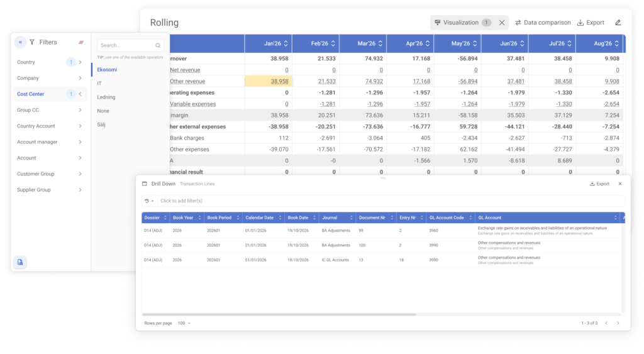Click the 'BA Adjustments' cell for Document Nr 99
The height and width of the screenshot is (354, 644).
pyautogui.click(x=336, y=230)
